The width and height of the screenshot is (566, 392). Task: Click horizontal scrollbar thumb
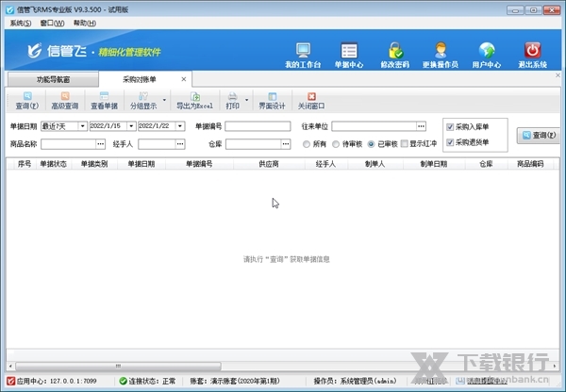pyautogui.click(x=118, y=366)
